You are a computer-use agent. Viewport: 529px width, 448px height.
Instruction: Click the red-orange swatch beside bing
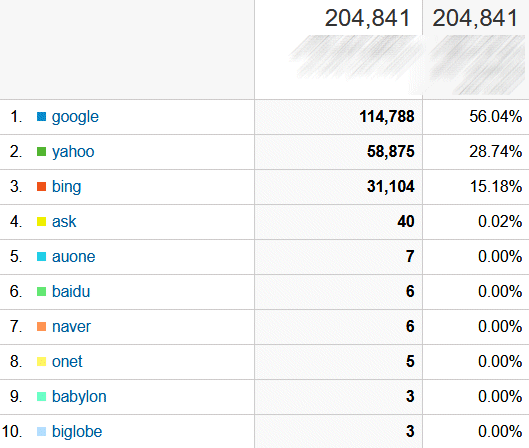point(41,187)
